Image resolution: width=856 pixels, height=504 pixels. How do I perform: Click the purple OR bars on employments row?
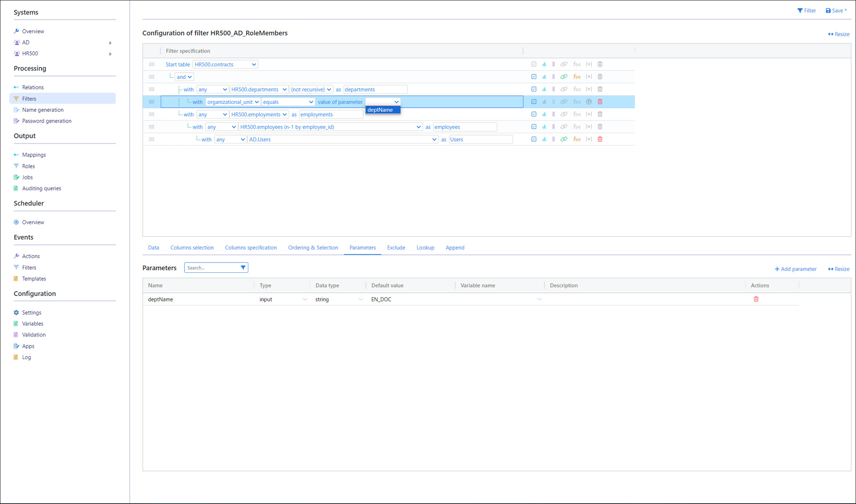coord(553,114)
